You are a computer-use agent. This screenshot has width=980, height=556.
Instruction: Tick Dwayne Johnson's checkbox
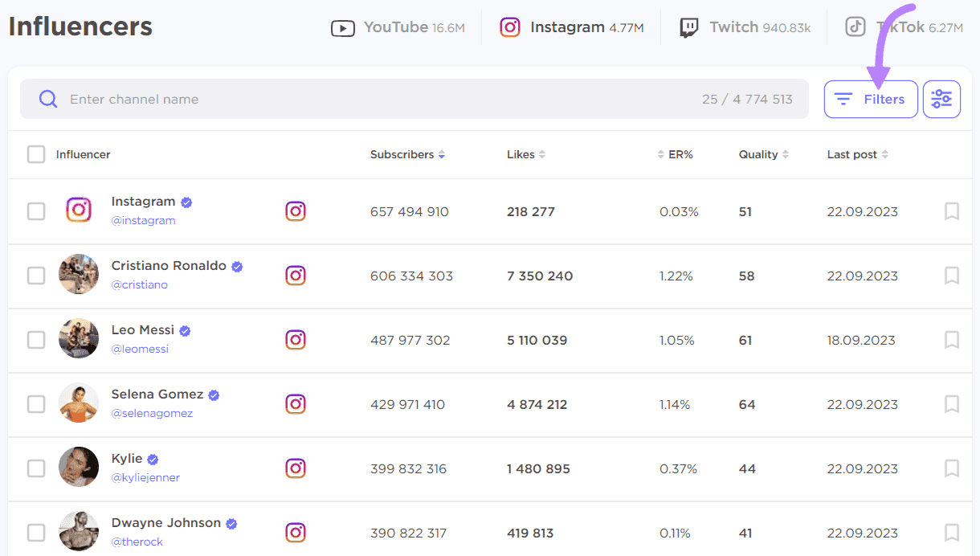[x=36, y=533]
